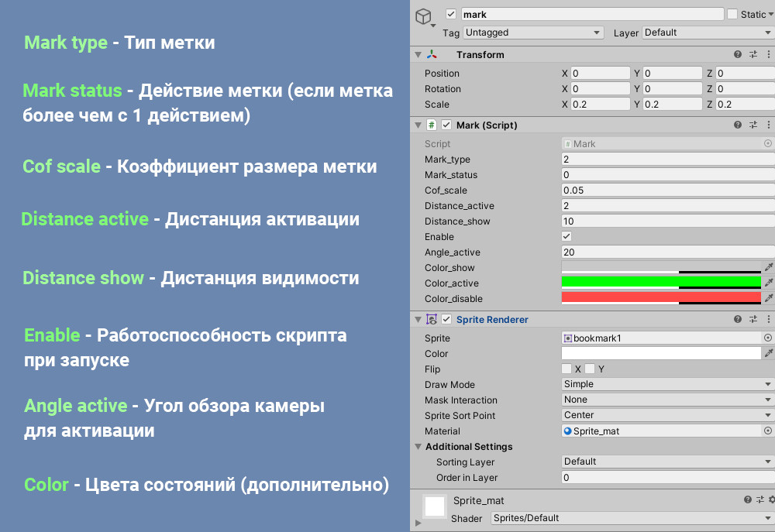Click the object picker for the Sprite field

coord(768,338)
